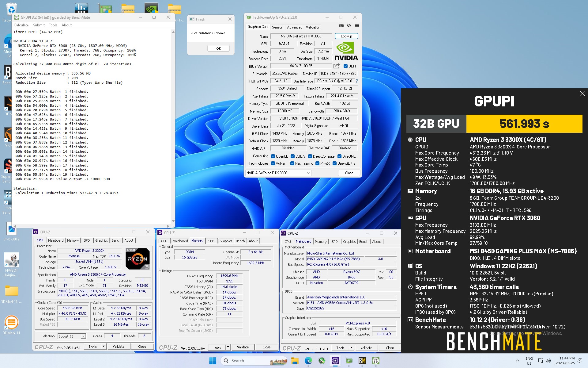
Task: Switch to the Sensors tab in GPU-Z
Action: coord(278,27)
